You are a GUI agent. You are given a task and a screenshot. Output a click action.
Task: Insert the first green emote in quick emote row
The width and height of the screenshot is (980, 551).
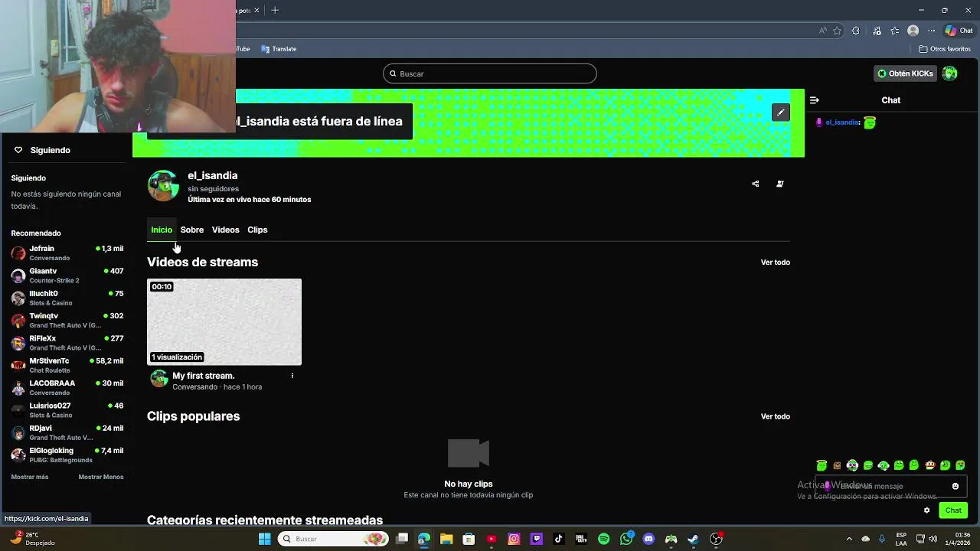coord(822,465)
